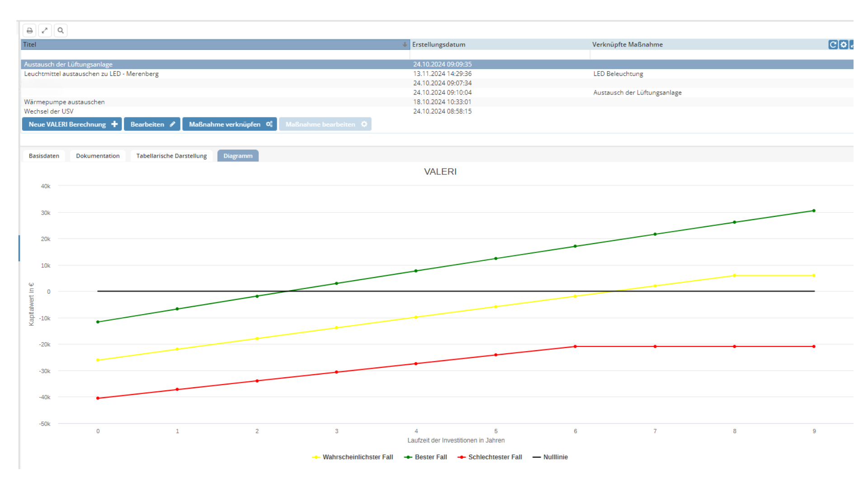Viewport: 868px width, 488px height.
Task: Click the Bearbeiten button
Action: [x=152, y=124]
